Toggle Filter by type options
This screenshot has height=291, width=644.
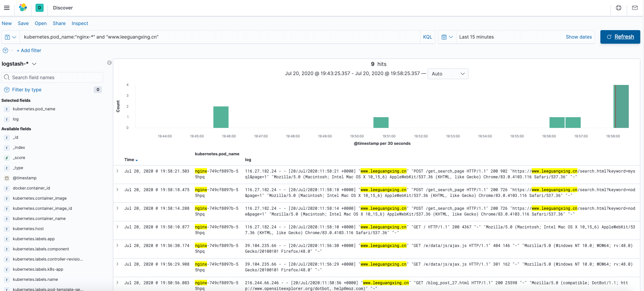[x=27, y=90]
